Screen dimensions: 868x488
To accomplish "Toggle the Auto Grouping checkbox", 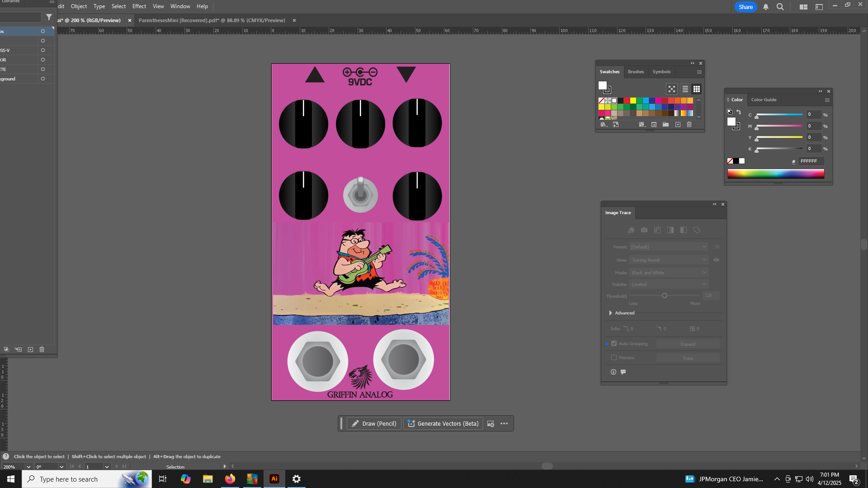I will point(614,344).
